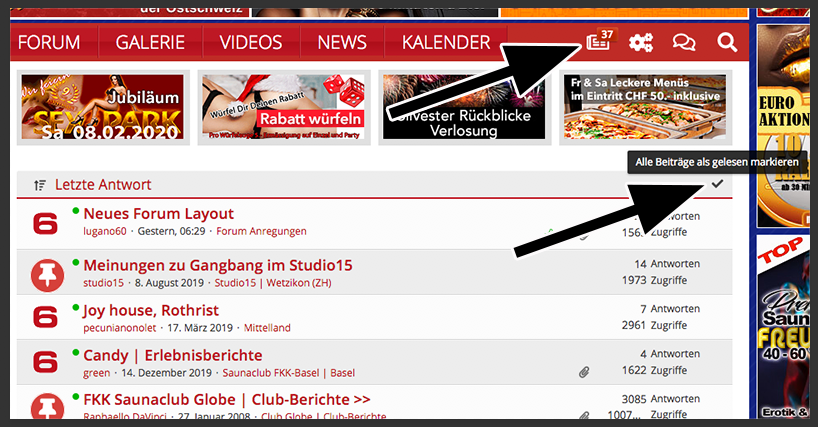
Task: Open the GALERIE menu item
Action: tap(150, 42)
